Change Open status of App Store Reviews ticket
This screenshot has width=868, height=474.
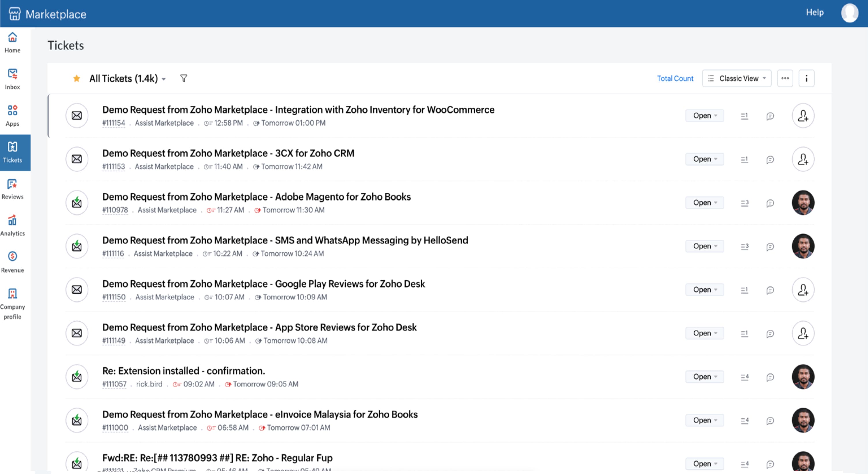704,333
